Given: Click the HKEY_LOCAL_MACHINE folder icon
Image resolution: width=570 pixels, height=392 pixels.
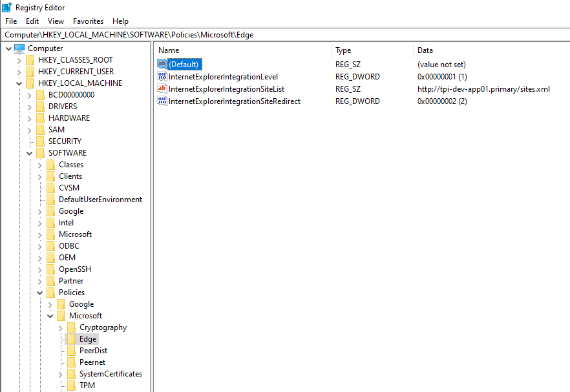Looking at the screenshot, I should [x=30, y=83].
